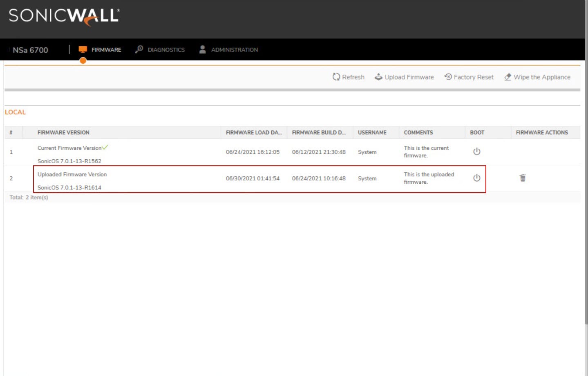Click the Comments column header
This screenshot has width=588, height=376.
[418, 133]
